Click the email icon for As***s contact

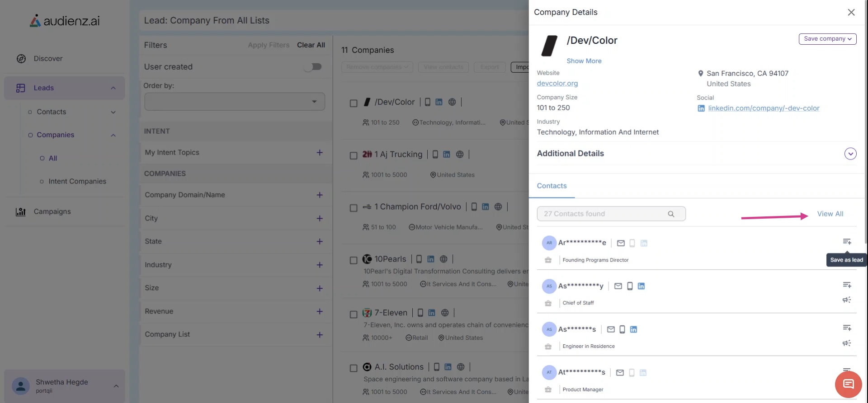click(611, 329)
